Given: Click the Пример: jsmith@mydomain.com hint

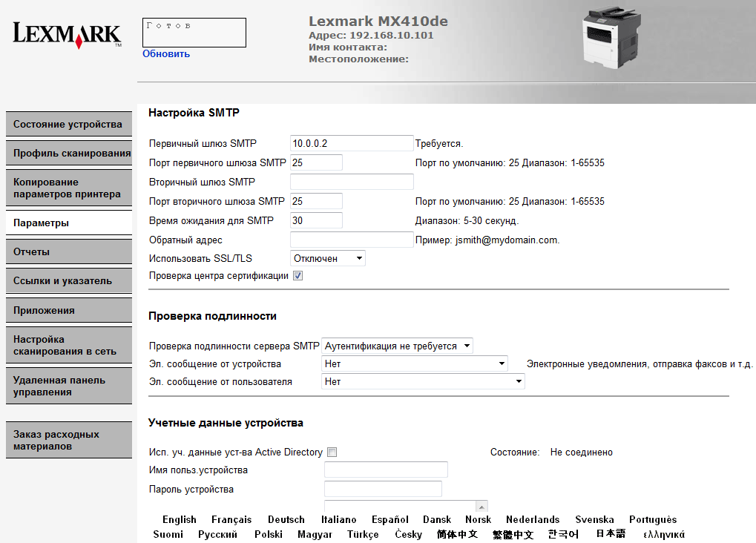Looking at the screenshot, I should tap(487, 240).
